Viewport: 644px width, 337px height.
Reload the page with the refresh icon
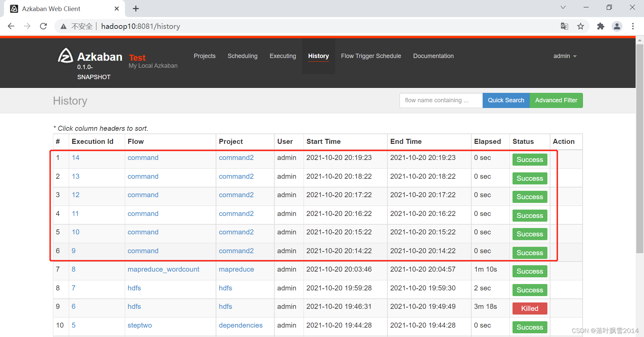pyautogui.click(x=43, y=26)
